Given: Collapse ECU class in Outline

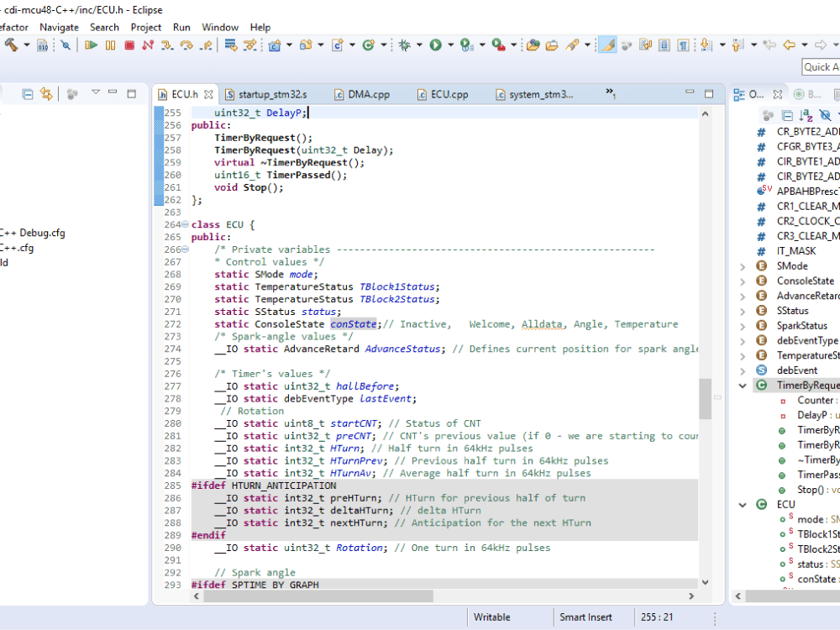Looking at the screenshot, I should click(743, 505).
